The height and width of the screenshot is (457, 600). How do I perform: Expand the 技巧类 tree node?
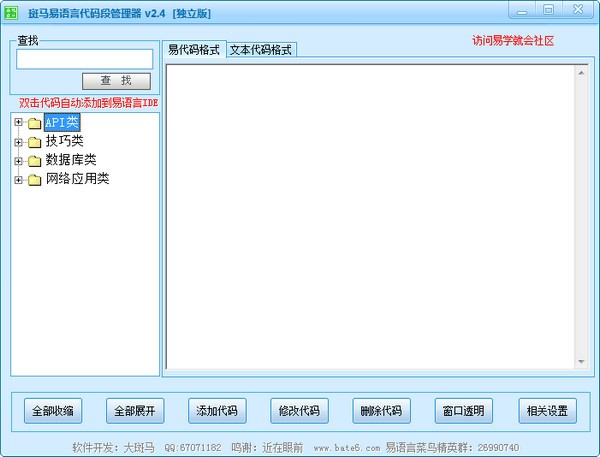click(18, 142)
